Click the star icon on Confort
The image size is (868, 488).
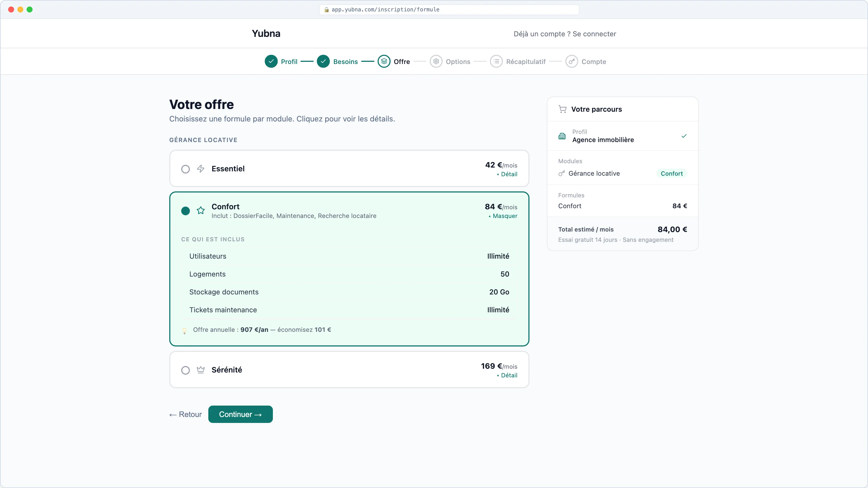coord(201,210)
